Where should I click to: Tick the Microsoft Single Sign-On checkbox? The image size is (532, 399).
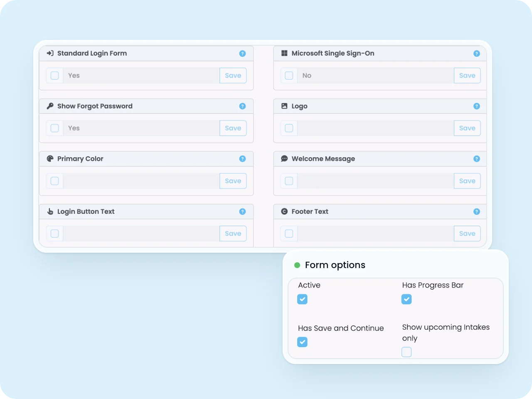tap(289, 76)
